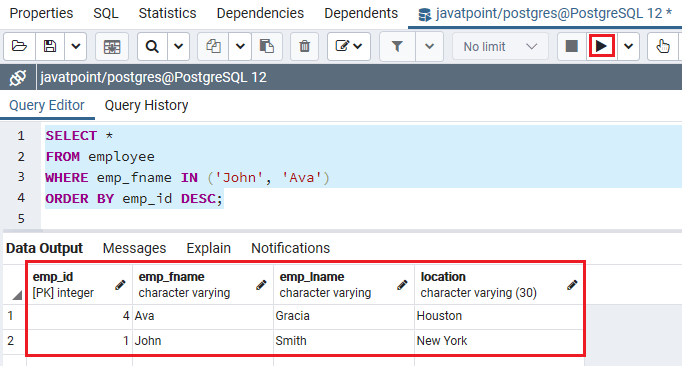Click the connection status link icon
The width and height of the screenshot is (682, 366).
pyautogui.click(x=18, y=77)
